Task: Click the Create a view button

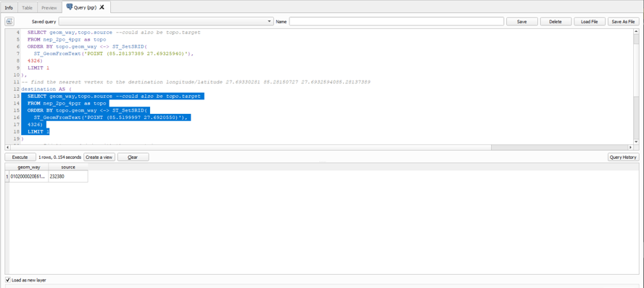Action: pos(99,157)
